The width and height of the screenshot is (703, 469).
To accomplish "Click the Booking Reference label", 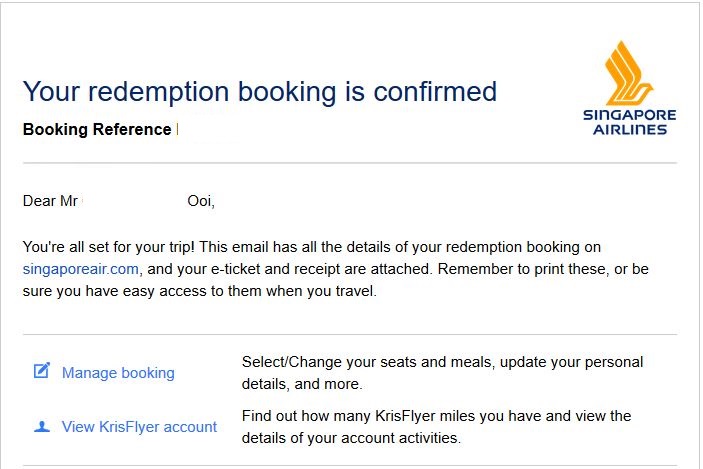I will tap(97, 130).
